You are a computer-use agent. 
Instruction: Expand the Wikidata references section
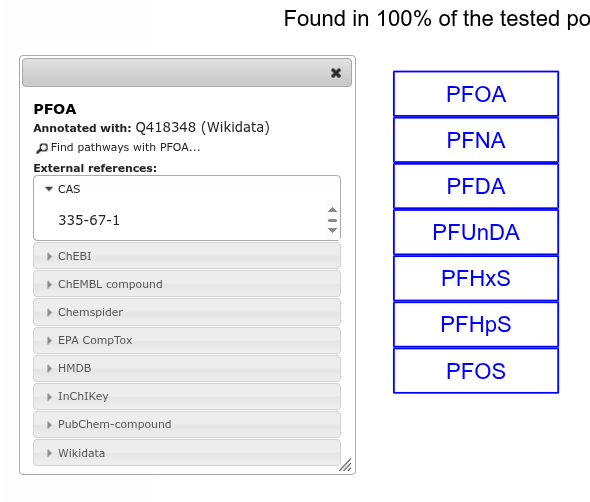187,453
